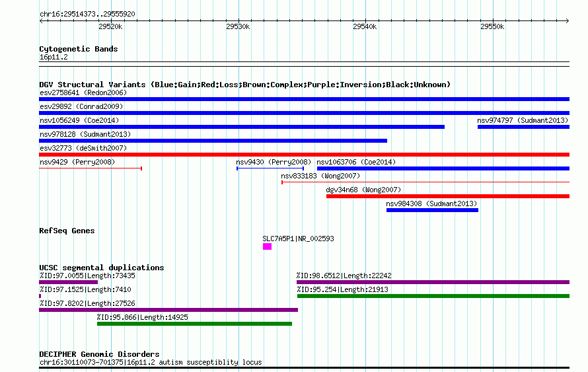588x372 pixels.
Task: Click the thin red nsv9429 (Perry2008) feature
Action: pos(91,168)
